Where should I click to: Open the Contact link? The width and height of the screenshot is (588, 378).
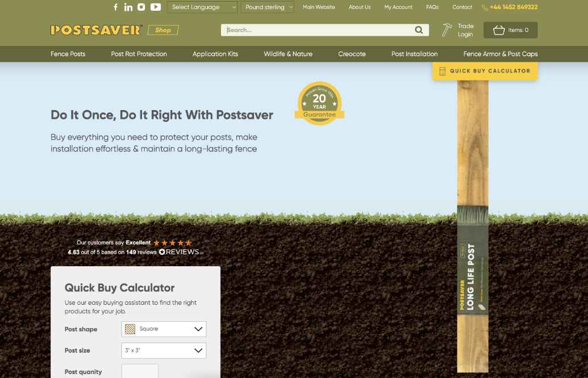(x=462, y=7)
